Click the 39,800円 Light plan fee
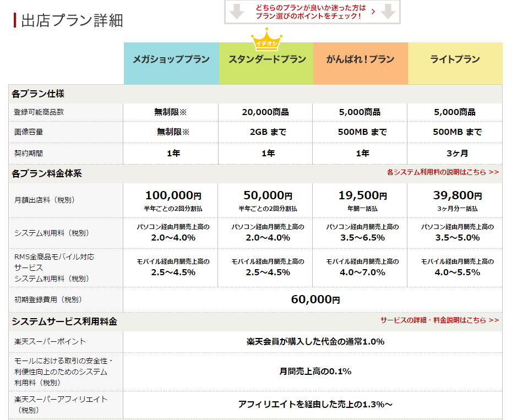This screenshot has width=517, height=420. [x=455, y=195]
